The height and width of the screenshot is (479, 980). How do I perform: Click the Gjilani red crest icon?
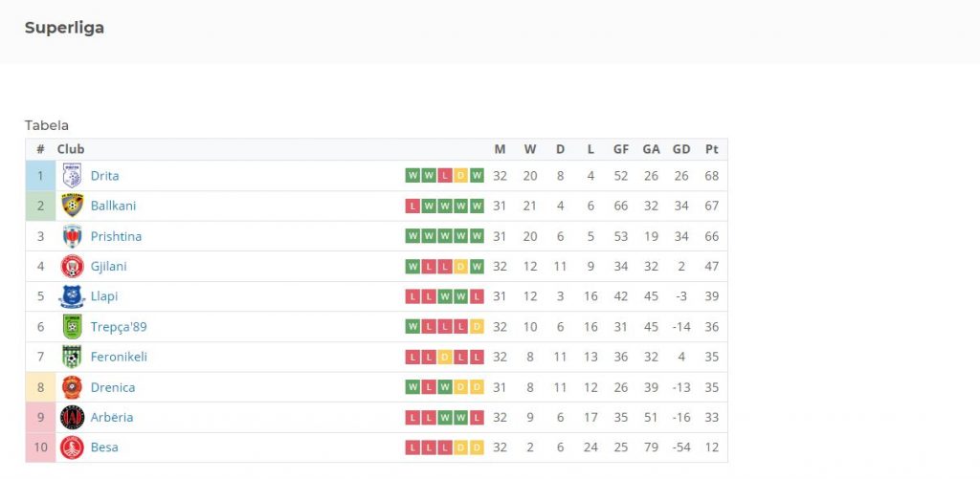click(x=72, y=266)
